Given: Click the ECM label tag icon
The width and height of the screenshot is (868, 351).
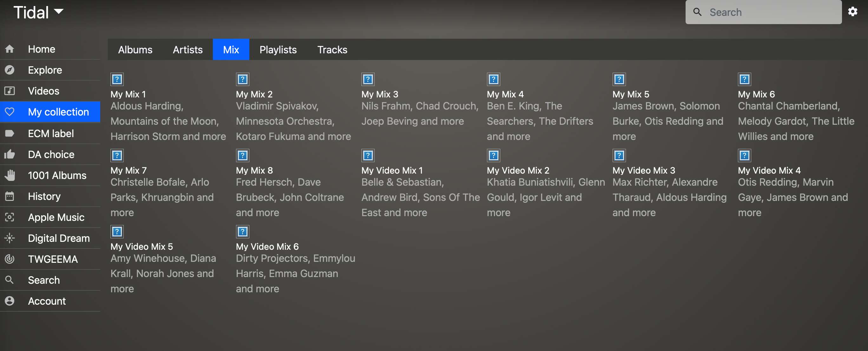Looking at the screenshot, I should pos(10,133).
